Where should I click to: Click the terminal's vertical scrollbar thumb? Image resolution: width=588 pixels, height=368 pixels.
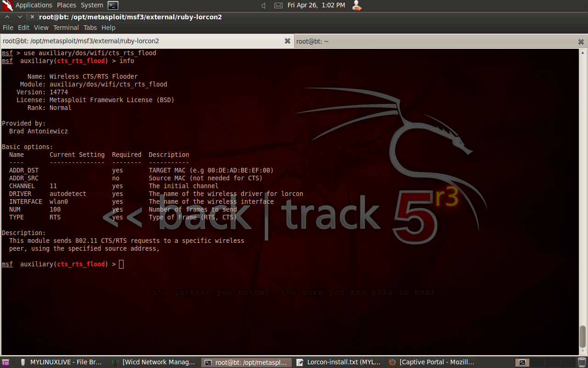pos(582,338)
